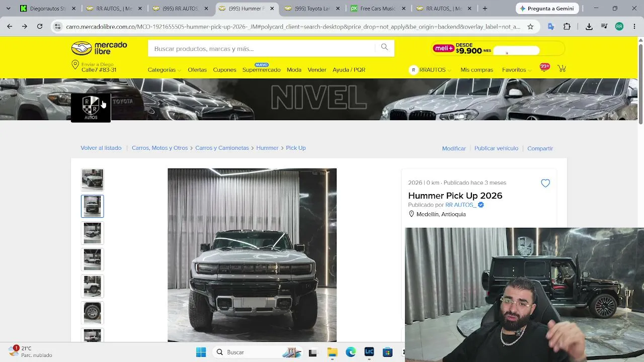Switch to the Free Cars Music browser tab
The height and width of the screenshot is (362, 644).
point(378,9)
